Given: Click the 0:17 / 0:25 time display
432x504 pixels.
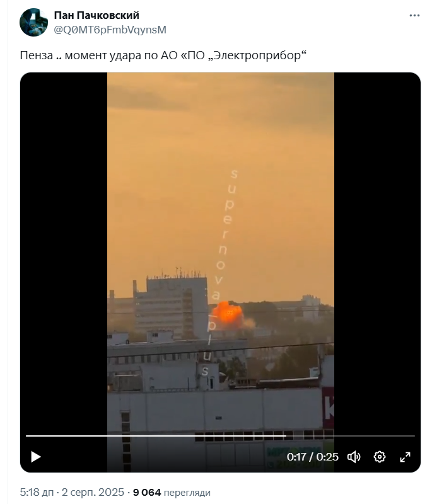Looking at the screenshot, I should 312,456.
